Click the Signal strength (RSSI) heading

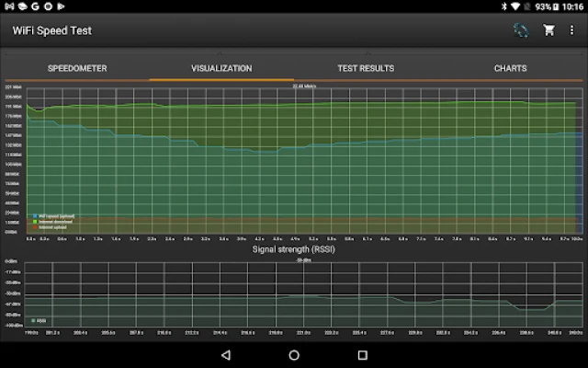pyautogui.click(x=294, y=248)
